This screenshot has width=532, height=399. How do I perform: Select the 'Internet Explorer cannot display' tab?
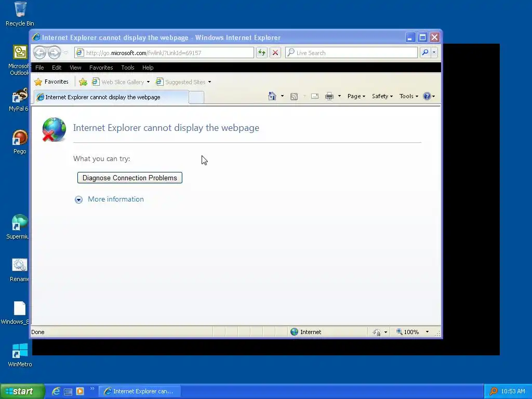(x=111, y=97)
